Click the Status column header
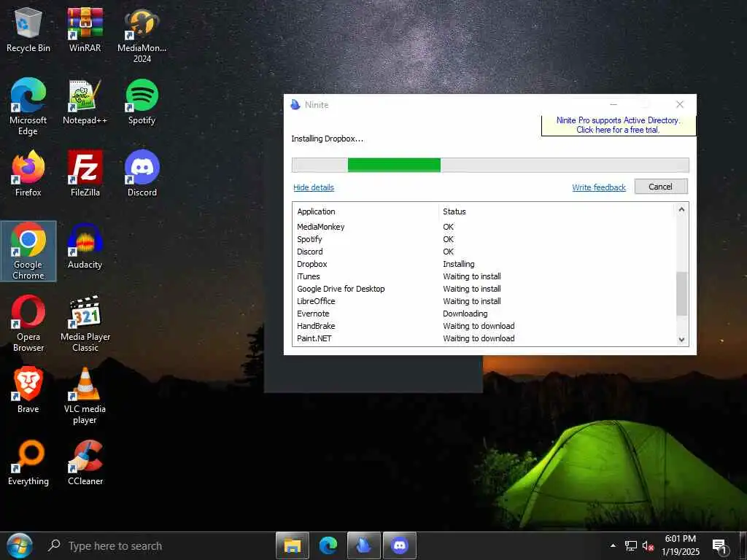Image resolution: width=747 pixels, height=560 pixels. point(454,211)
